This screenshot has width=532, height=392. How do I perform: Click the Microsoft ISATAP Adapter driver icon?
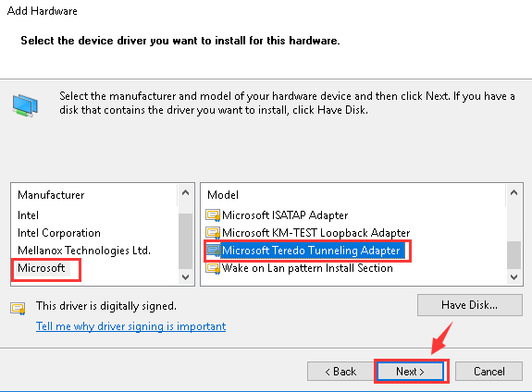coord(213,215)
